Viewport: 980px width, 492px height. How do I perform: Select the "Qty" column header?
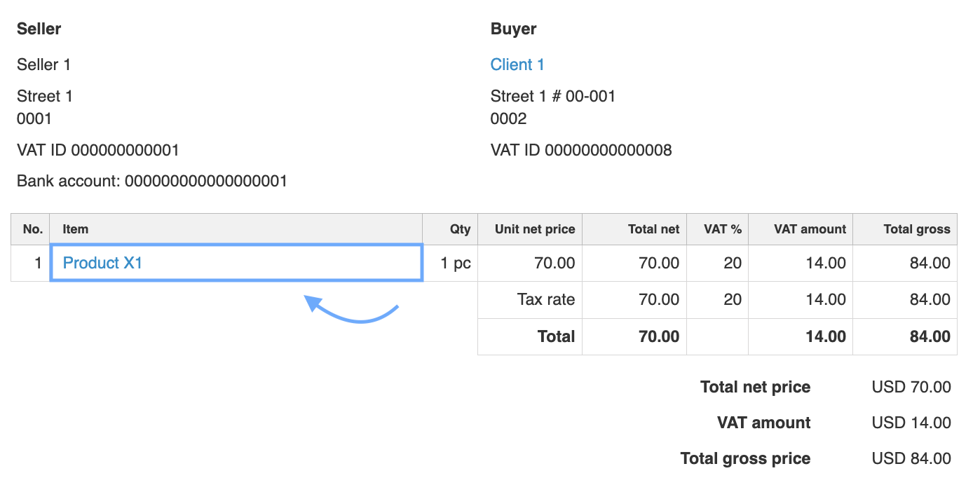point(460,229)
